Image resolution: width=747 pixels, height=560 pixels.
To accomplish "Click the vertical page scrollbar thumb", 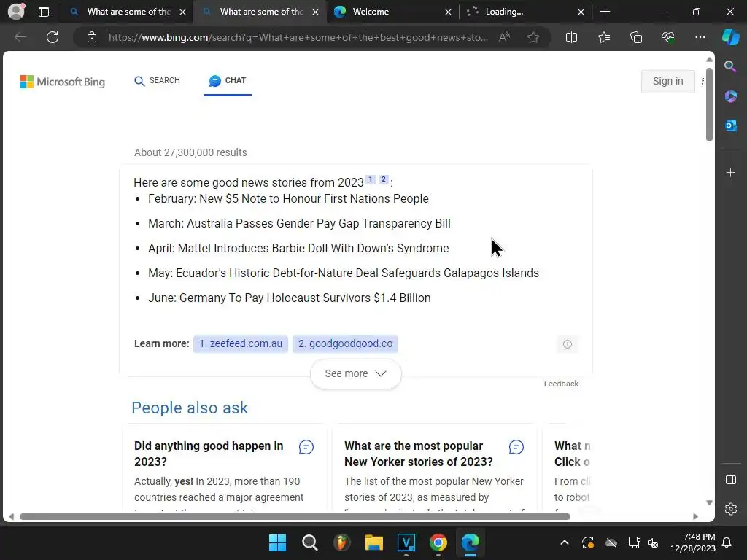I will pyautogui.click(x=709, y=105).
